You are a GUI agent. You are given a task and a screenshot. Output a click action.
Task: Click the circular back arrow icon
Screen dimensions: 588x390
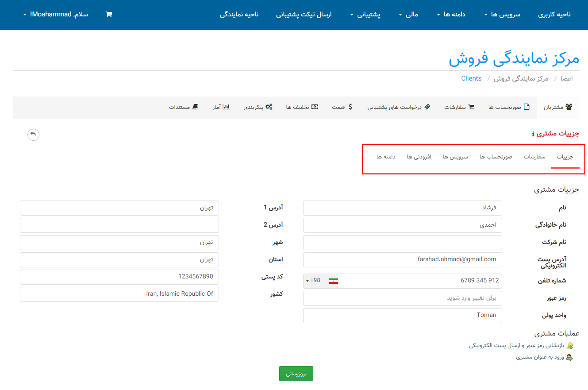33,135
